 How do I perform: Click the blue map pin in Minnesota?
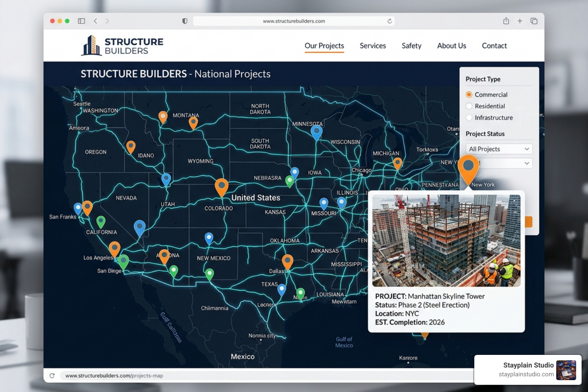click(317, 133)
